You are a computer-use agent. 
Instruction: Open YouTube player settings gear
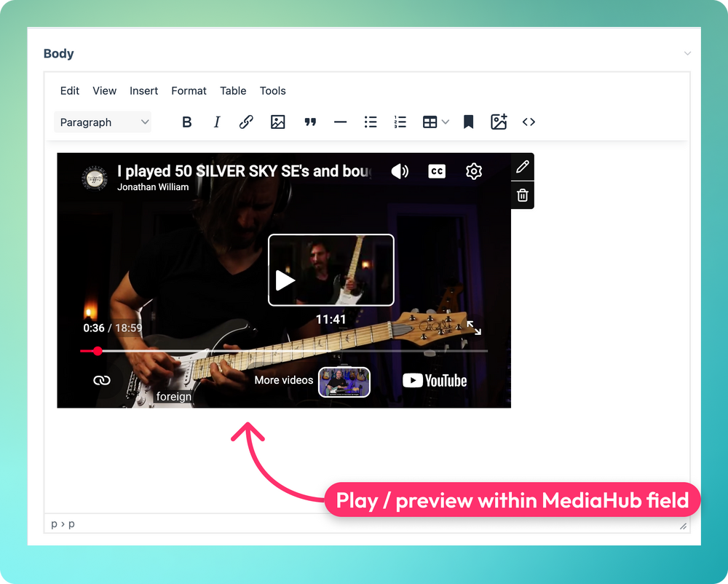click(474, 171)
